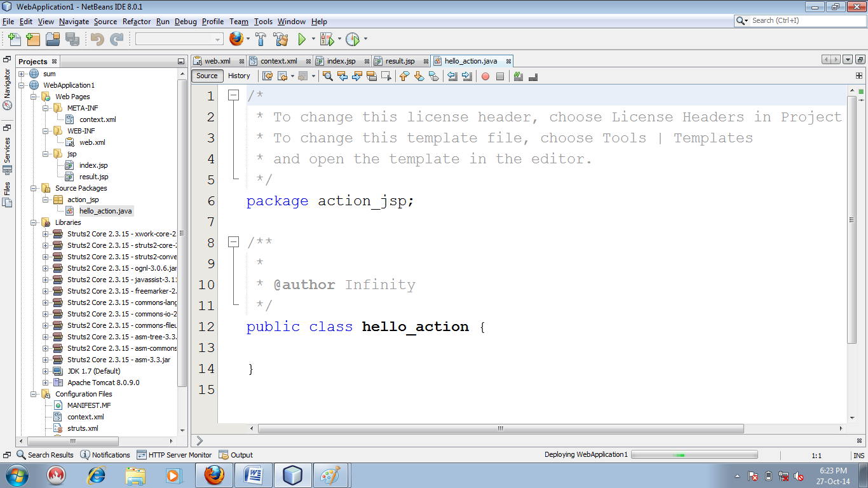Build the project with the hammer icon
Viewport: 868px width, 488px height.
point(261,39)
